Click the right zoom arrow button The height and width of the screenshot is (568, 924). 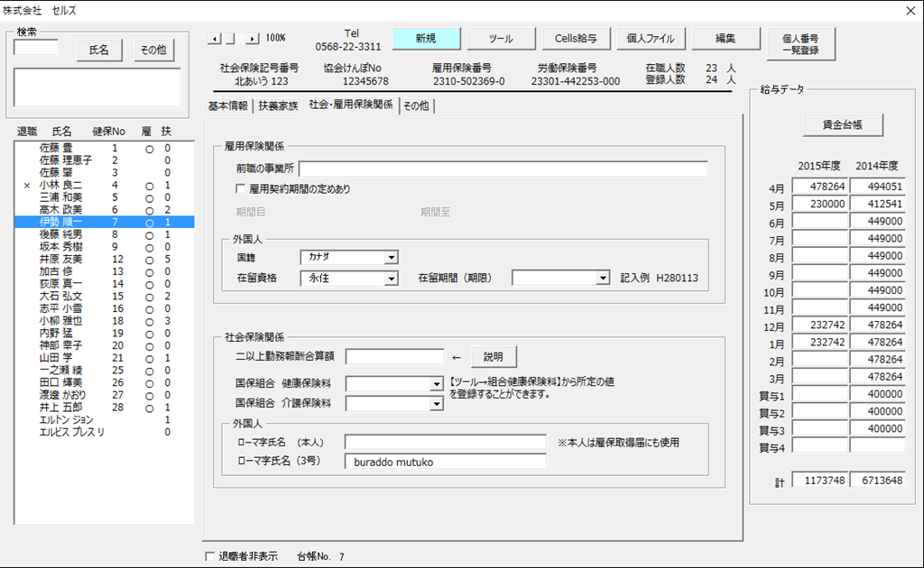tap(252, 39)
